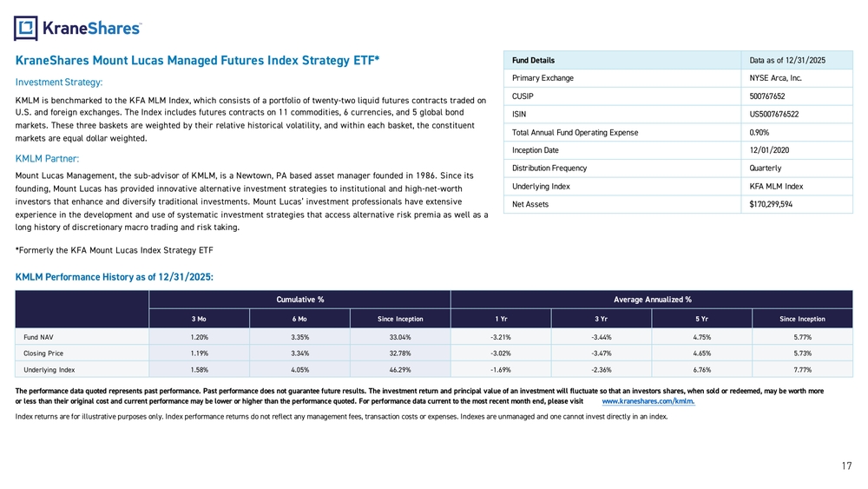Click the Average Annualized % header
The image size is (868, 489).
click(x=652, y=300)
